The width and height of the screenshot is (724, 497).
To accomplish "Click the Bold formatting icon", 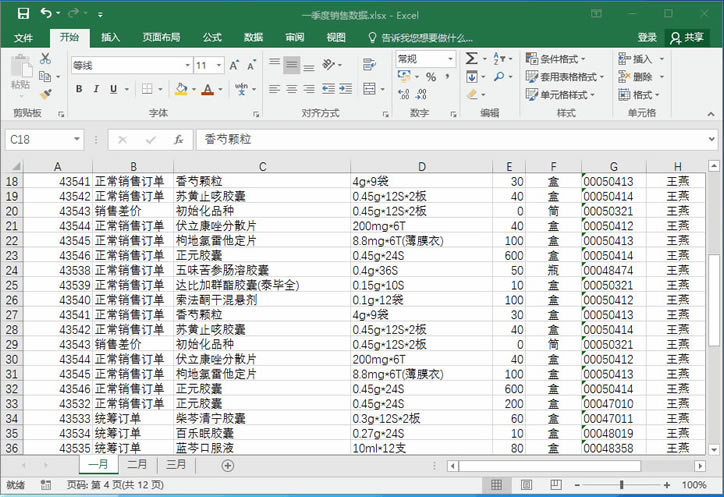I will tap(80, 89).
